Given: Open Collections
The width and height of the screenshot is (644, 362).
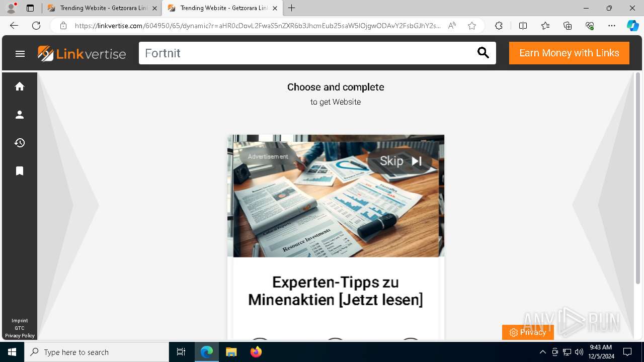Looking at the screenshot, I should [x=568, y=26].
